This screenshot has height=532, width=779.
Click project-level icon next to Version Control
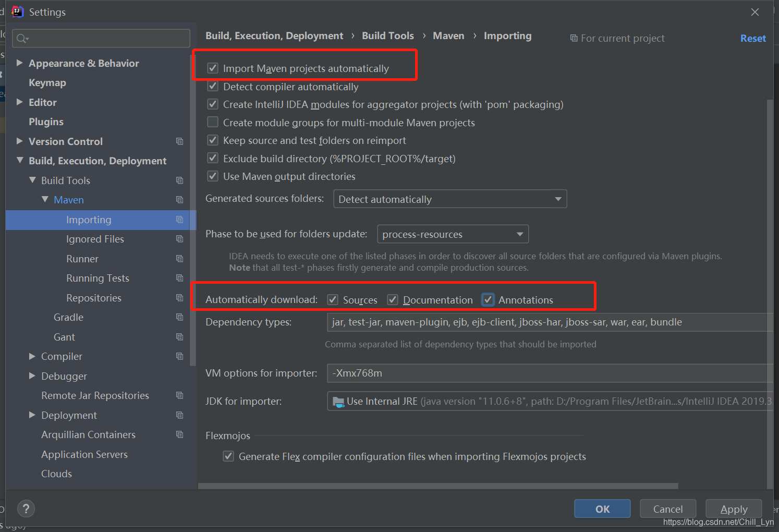(179, 141)
